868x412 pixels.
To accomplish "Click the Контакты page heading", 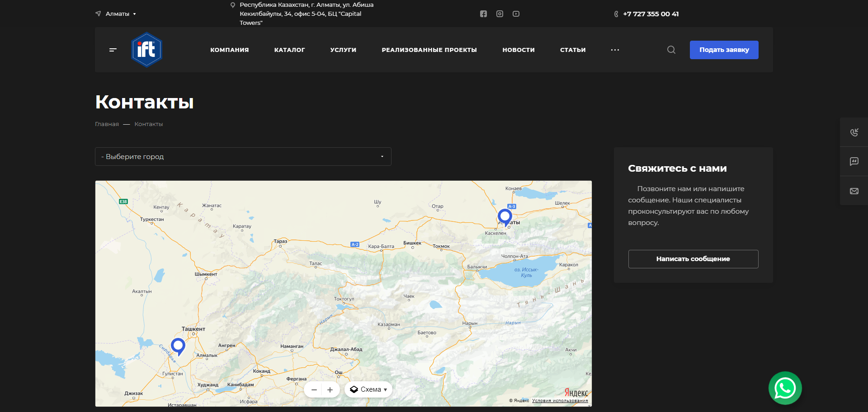I will pos(145,102).
